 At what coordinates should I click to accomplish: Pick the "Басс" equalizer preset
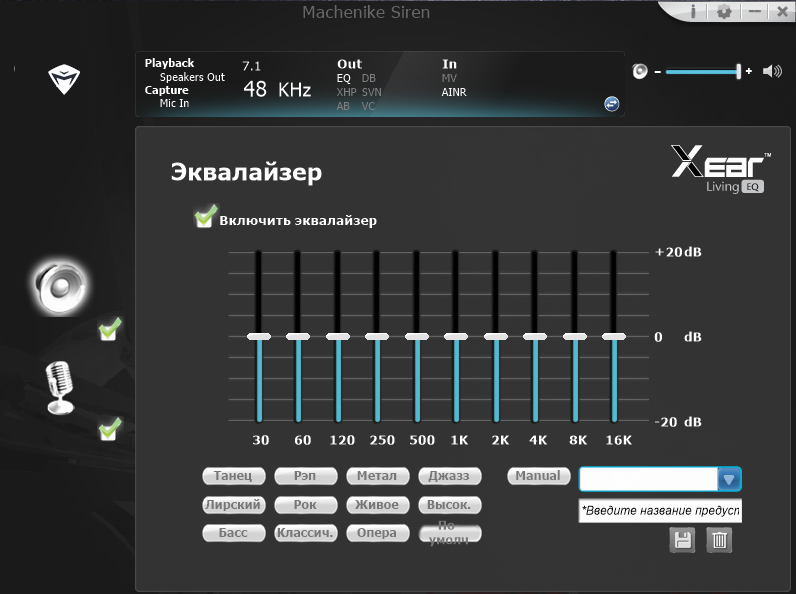click(233, 533)
